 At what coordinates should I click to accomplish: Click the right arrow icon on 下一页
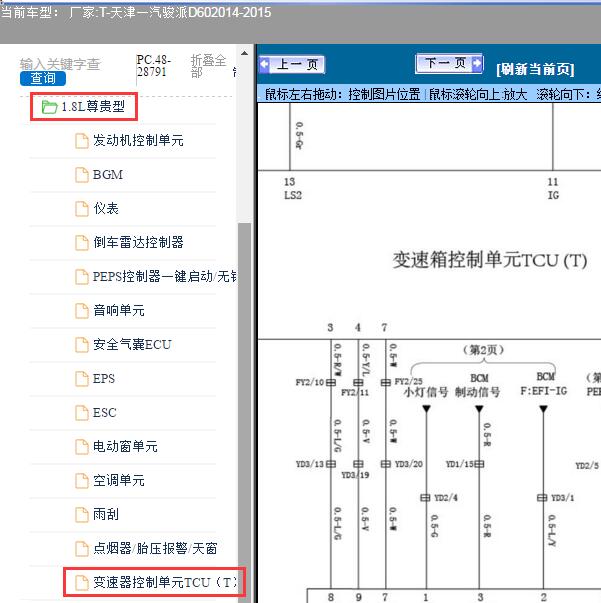(x=477, y=63)
